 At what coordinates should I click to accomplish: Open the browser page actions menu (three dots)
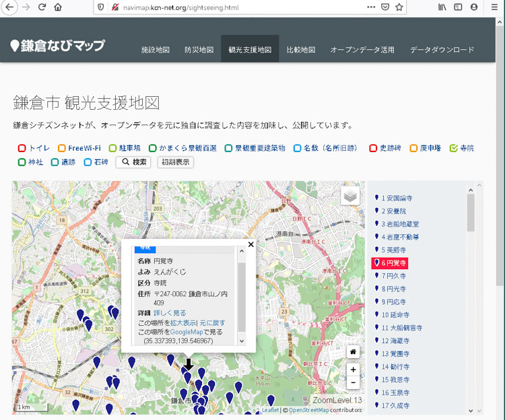(x=371, y=7)
